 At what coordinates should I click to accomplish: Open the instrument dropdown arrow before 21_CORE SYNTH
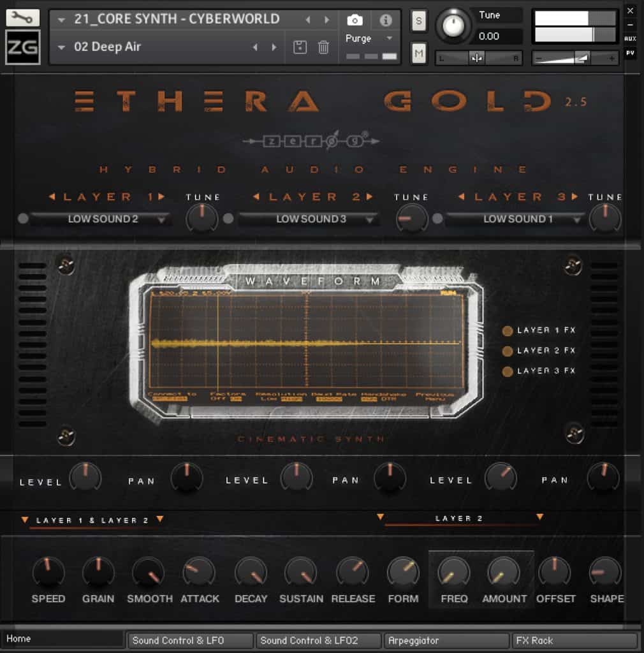pyautogui.click(x=61, y=20)
